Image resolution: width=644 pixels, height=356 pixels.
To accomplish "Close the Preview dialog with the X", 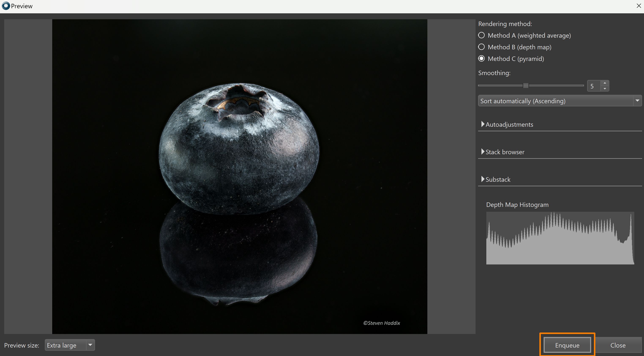I will 638,6.
